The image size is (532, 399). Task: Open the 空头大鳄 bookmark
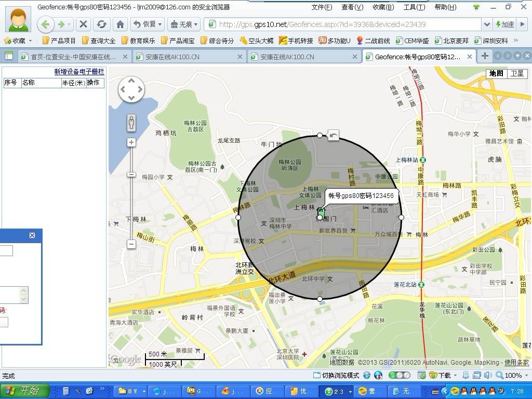pyautogui.click(x=257, y=41)
